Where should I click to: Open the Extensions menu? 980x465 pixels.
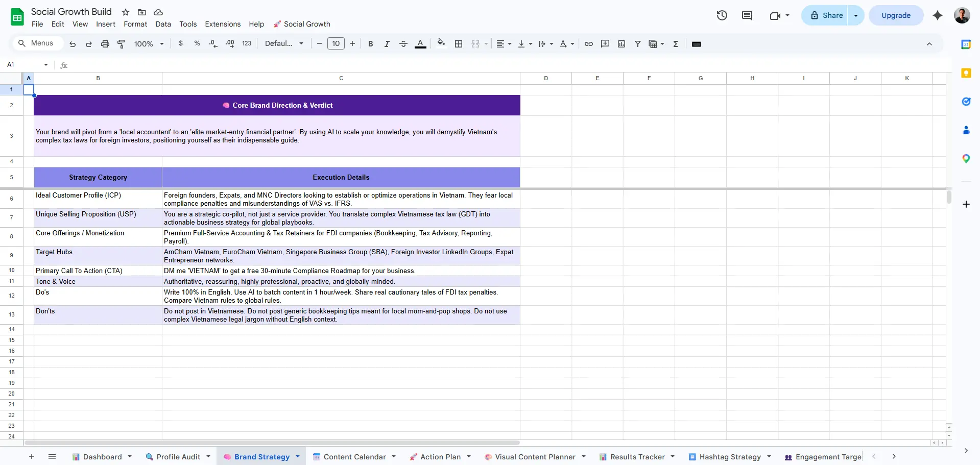click(223, 24)
